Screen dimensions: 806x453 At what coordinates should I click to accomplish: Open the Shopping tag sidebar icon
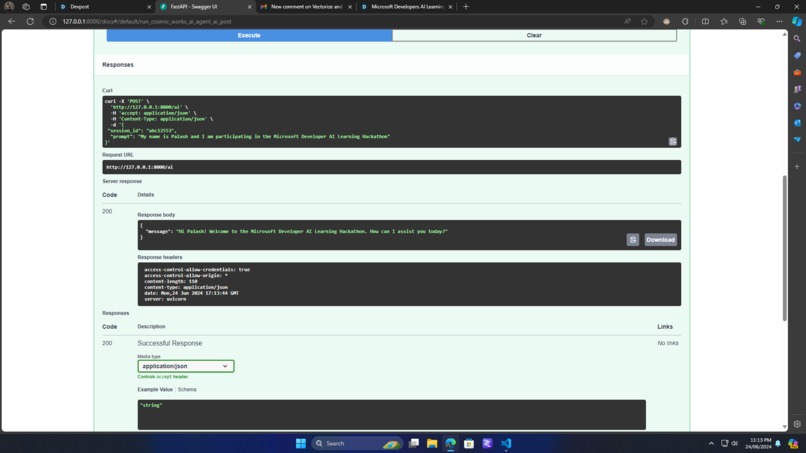pos(797,56)
